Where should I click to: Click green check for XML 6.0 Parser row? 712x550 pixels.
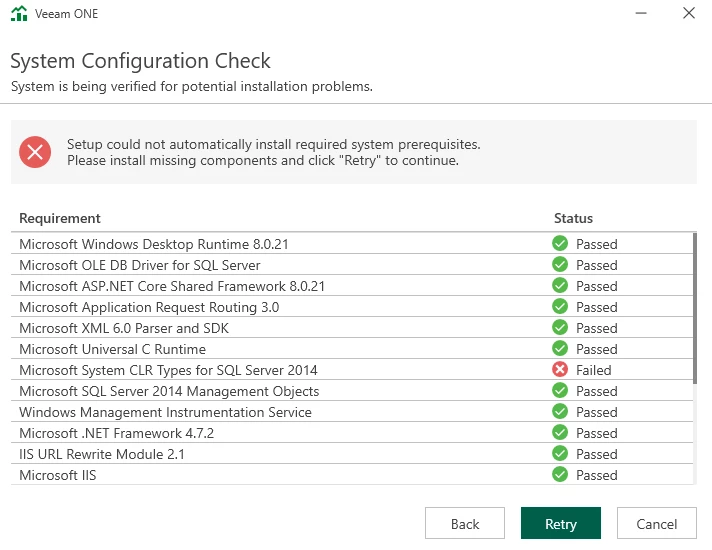[560, 328]
